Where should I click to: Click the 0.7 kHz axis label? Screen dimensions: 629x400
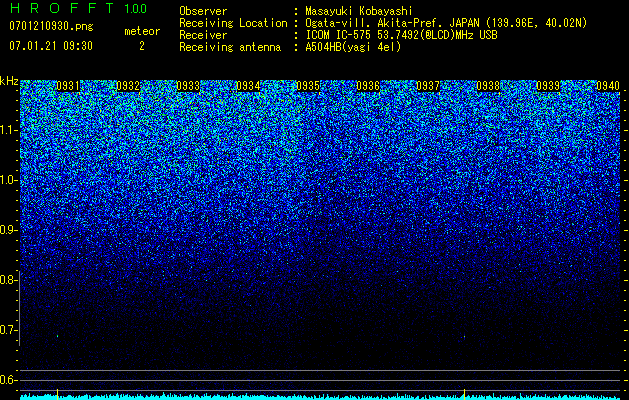point(7,330)
